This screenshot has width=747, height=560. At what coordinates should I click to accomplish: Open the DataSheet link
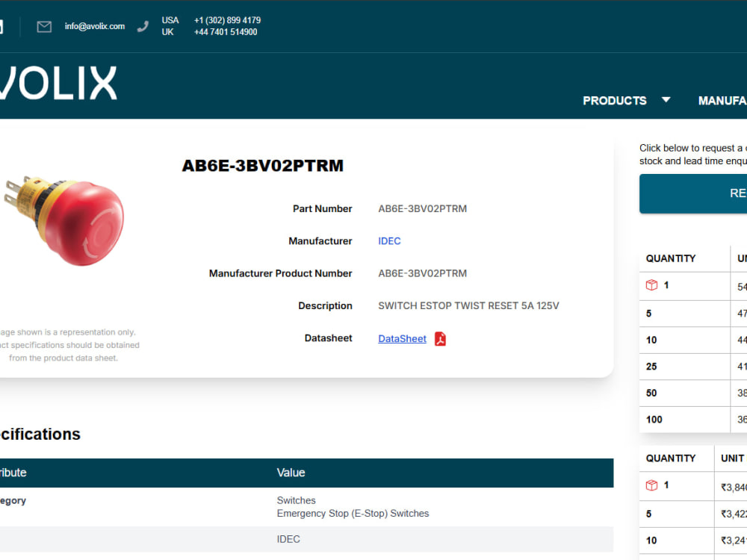402,338
